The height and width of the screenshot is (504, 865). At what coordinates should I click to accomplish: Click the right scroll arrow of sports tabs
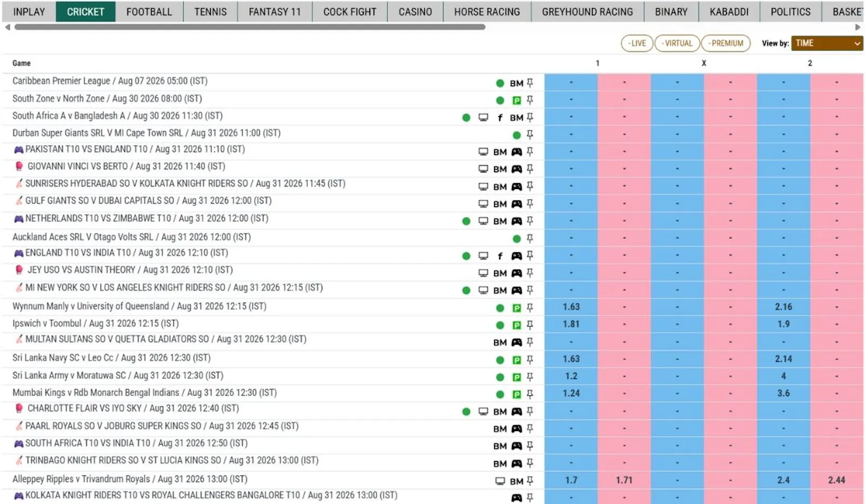[857, 27]
